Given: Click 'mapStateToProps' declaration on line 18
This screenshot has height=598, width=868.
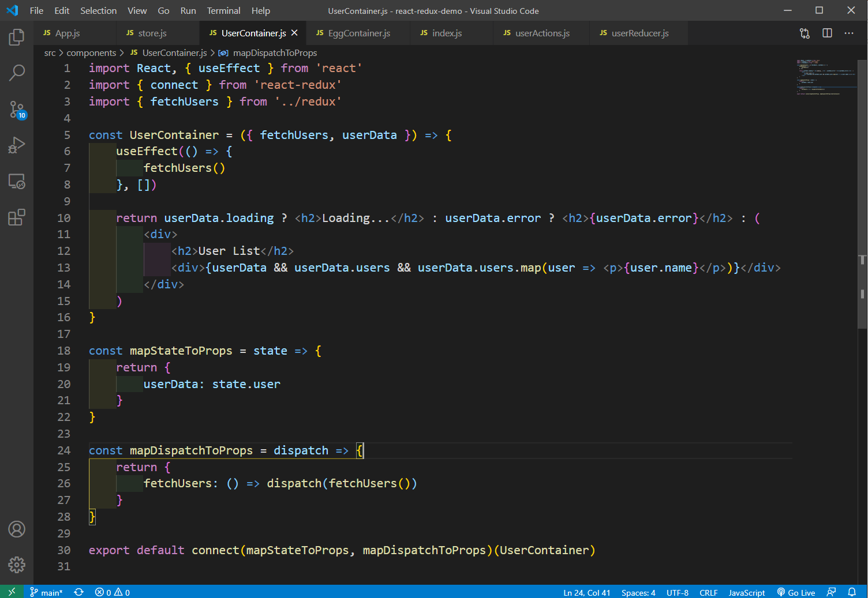Looking at the screenshot, I should coord(181,351).
